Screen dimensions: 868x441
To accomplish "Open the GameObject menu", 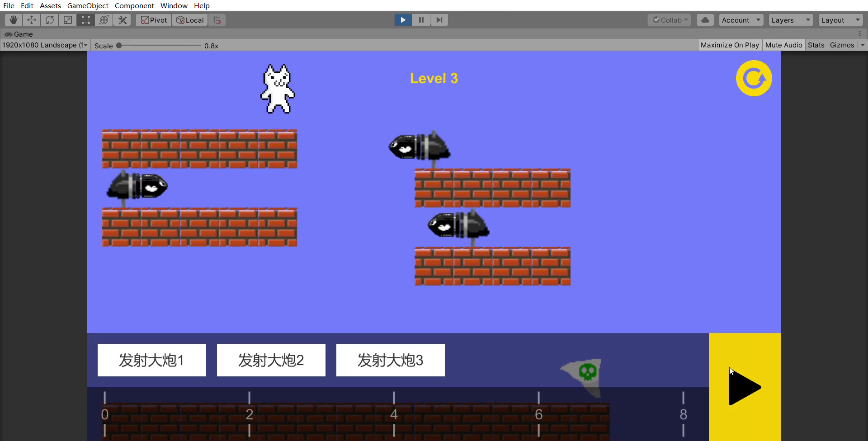I will pyautogui.click(x=88, y=5).
